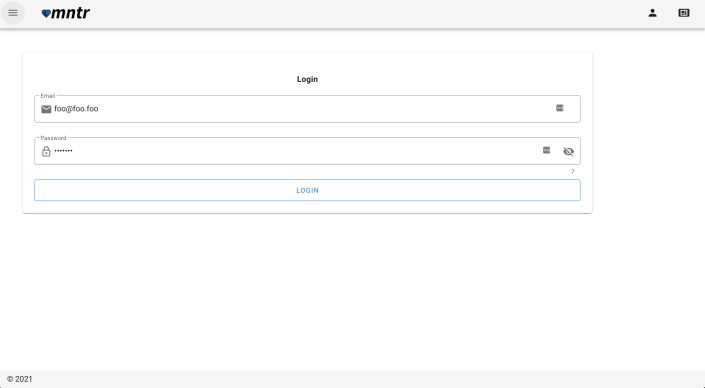Focus the Email input field

pos(307,109)
